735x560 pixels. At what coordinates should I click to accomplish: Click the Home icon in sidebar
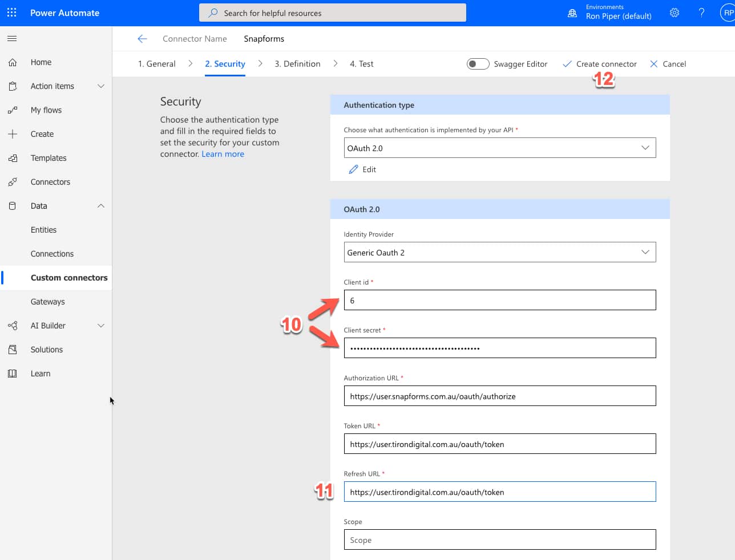(13, 62)
